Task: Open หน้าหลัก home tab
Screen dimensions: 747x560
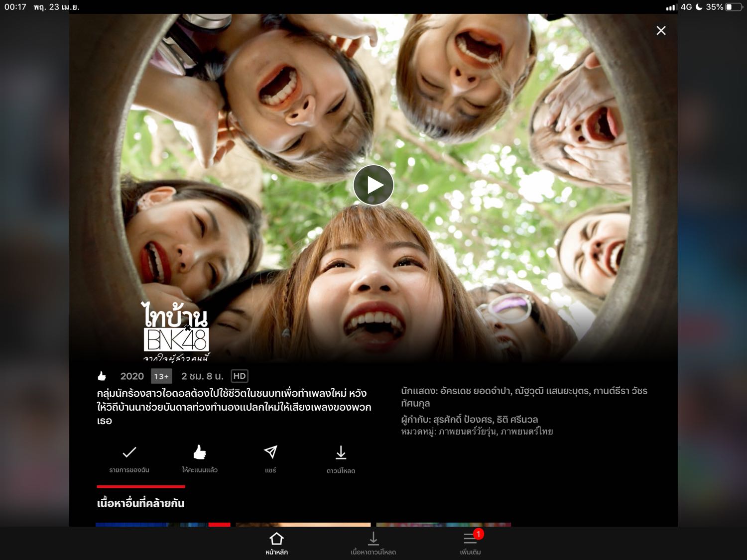Action: 276,544
